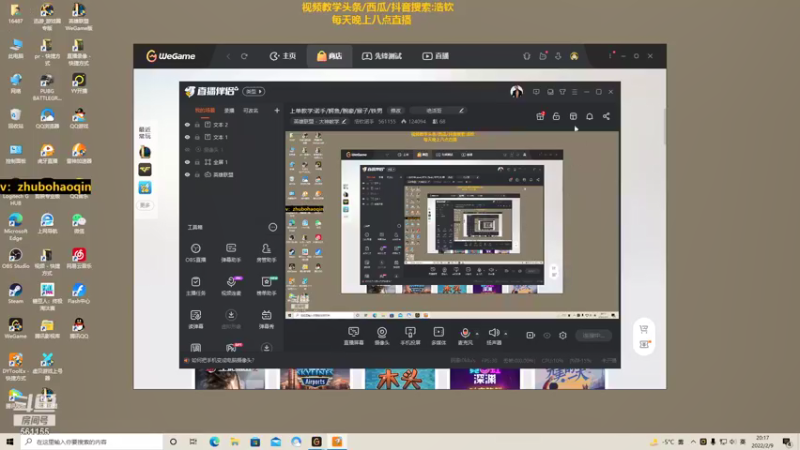This screenshot has height=450, width=800.
Task: Open File Explorer from the taskbar
Action: click(235, 442)
